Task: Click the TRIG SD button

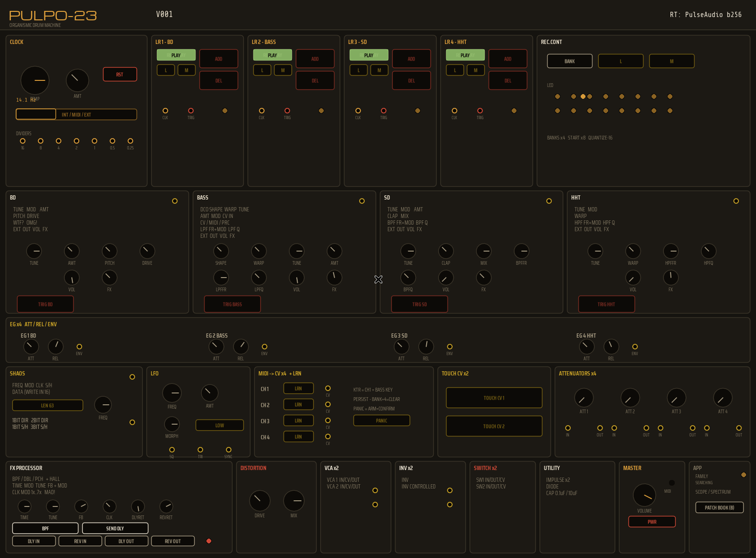Action: coord(420,304)
